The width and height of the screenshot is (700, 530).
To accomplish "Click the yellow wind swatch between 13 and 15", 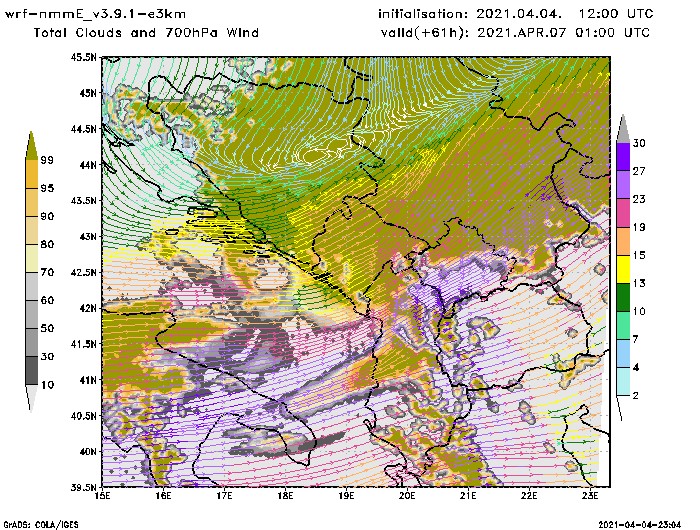I will (x=623, y=269).
